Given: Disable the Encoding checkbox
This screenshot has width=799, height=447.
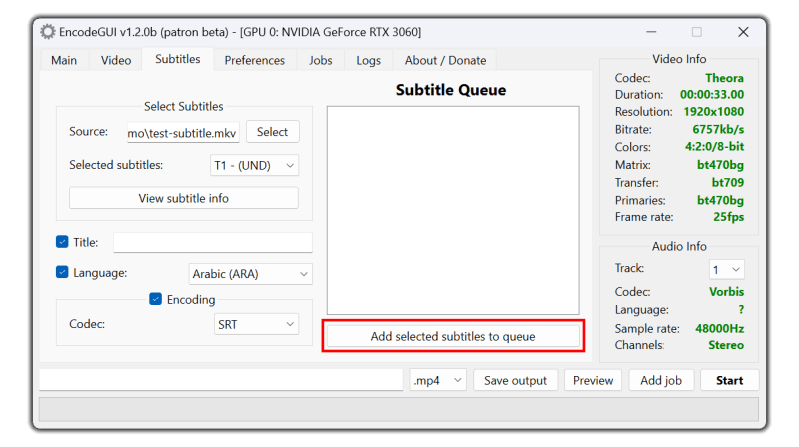Looking at the screenshot, I should (155, 299).
